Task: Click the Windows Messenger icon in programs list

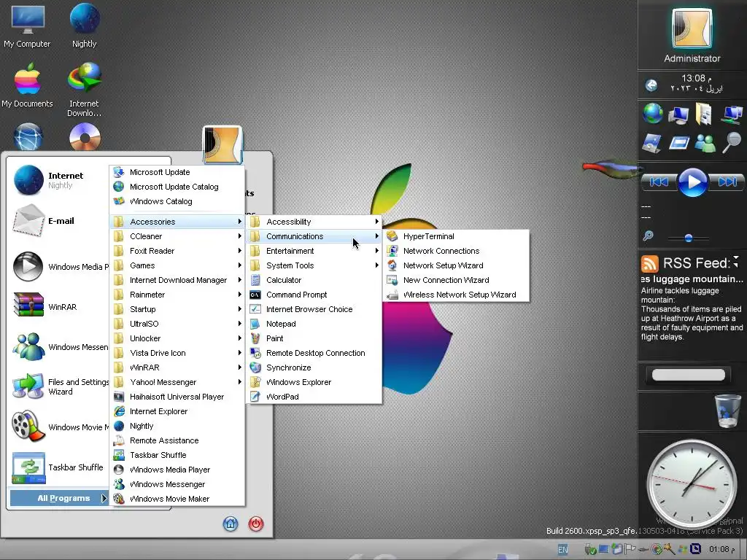Action: pos(119,484)
